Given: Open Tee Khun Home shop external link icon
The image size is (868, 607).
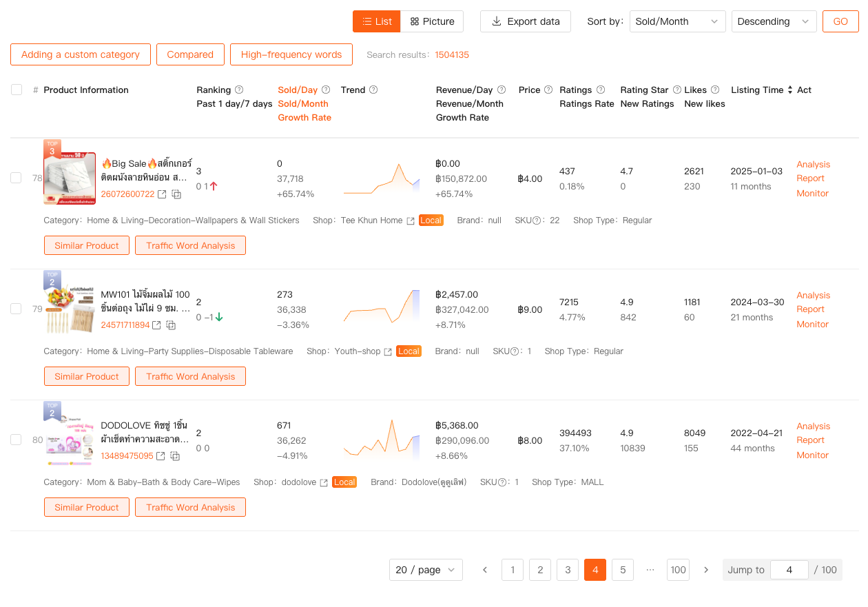Looking at the screenshot, I should (x=411, y=220).
